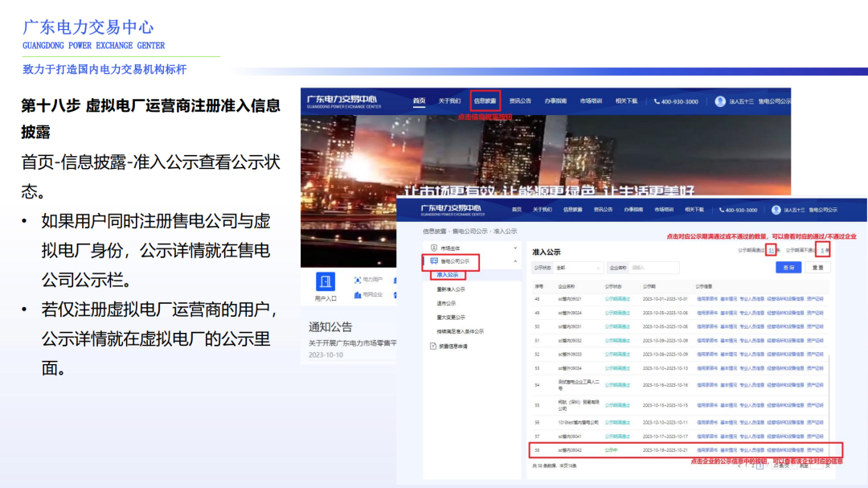Click the 售电公司公示 speech-bubble icon
Image resolution: width=868 pixels, height=488 pixels.
(432, 260)
